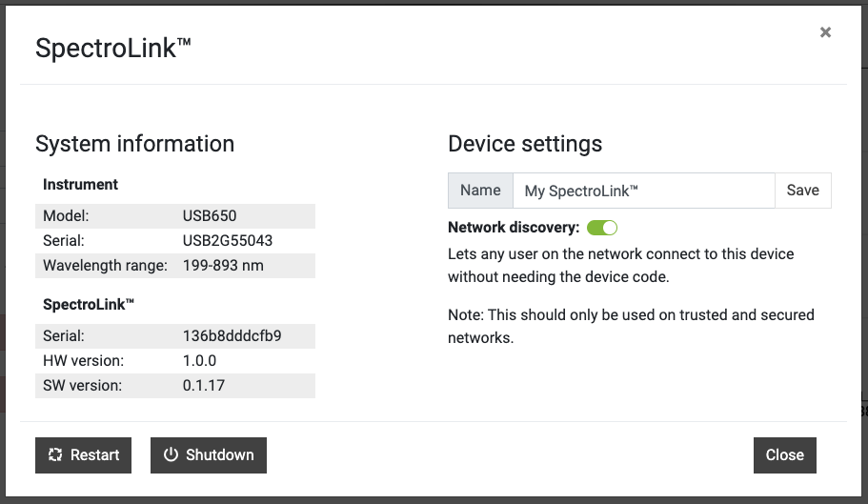Select the SpectroLink serial 136b8dddcfb9
Viewport: 868px width, 504px height.
point(232,335)
